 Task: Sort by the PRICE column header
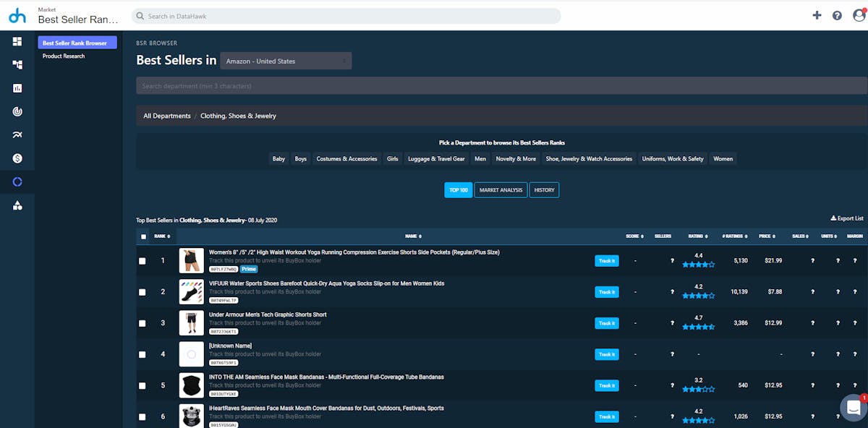click(x=768, y=236)
